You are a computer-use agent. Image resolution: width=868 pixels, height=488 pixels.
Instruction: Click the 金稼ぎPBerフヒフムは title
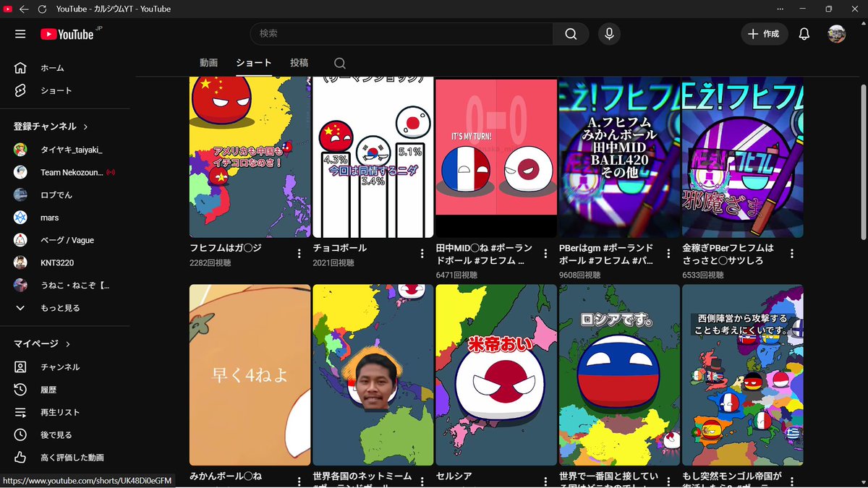(728, 254)
